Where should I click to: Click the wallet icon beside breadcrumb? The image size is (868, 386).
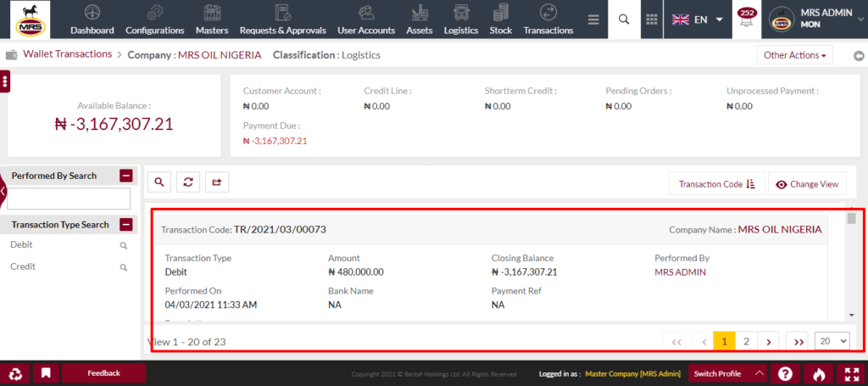(x=11, y=55)
